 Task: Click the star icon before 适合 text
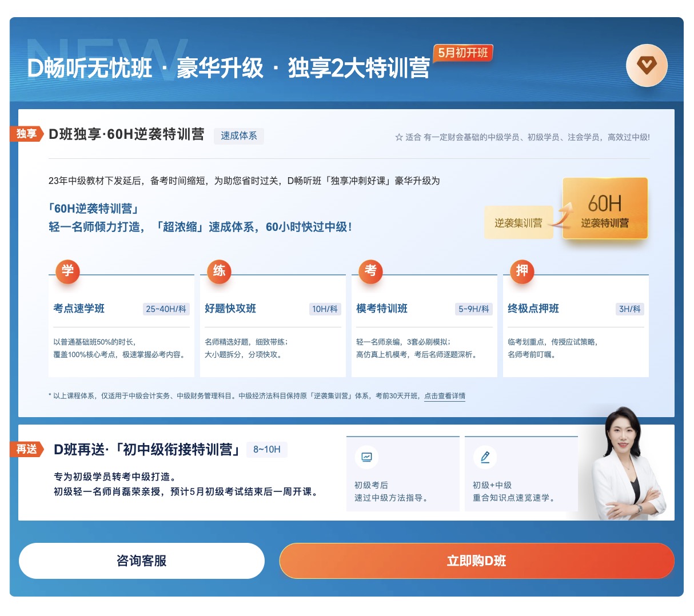(x=398, y=137)
